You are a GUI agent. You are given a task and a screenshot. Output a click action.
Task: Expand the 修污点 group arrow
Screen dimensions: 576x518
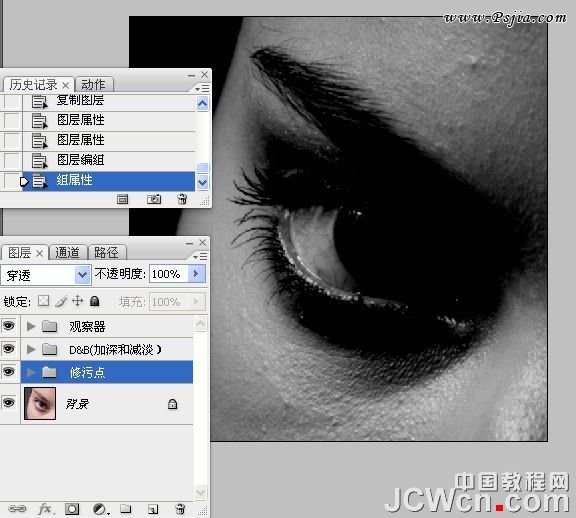(31, 373)
